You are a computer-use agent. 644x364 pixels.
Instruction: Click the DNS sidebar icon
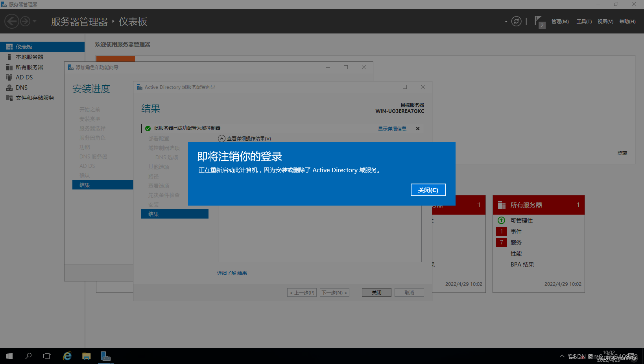pyautogui.click(x=9, y=88)
